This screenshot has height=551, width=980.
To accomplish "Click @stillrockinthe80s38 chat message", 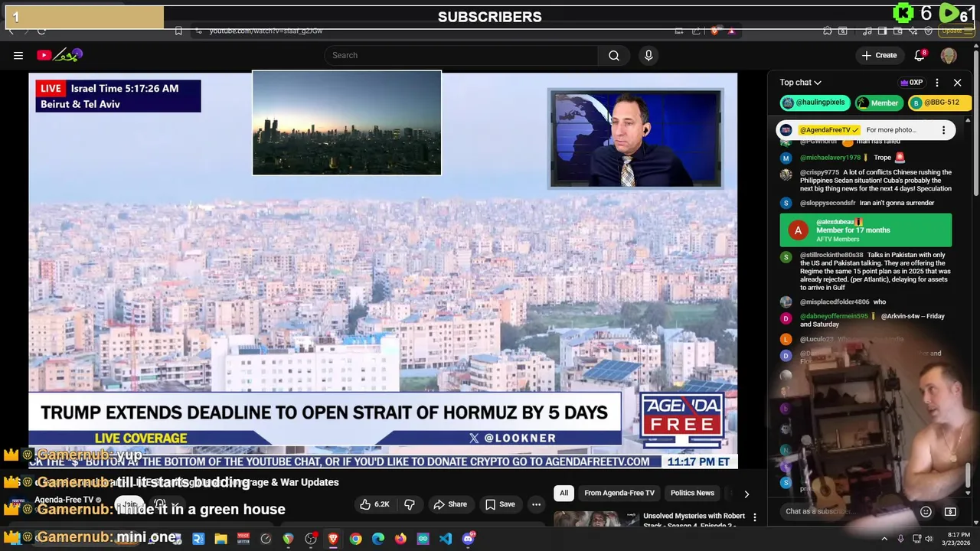I will (867, 271).
